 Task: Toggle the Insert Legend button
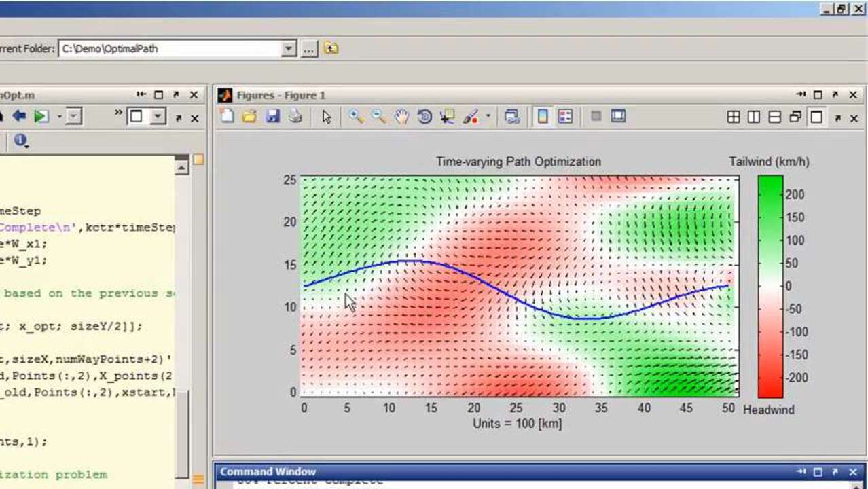(565, 117)
